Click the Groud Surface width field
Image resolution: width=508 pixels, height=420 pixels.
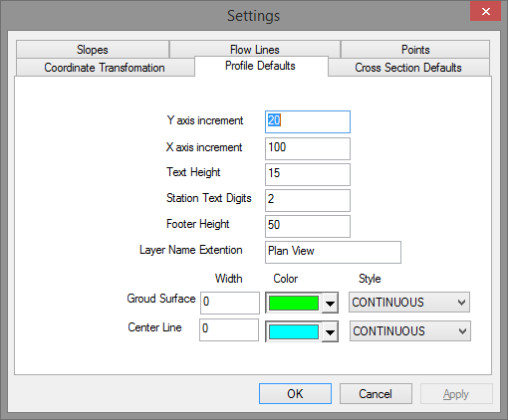[x=230, y=303]
